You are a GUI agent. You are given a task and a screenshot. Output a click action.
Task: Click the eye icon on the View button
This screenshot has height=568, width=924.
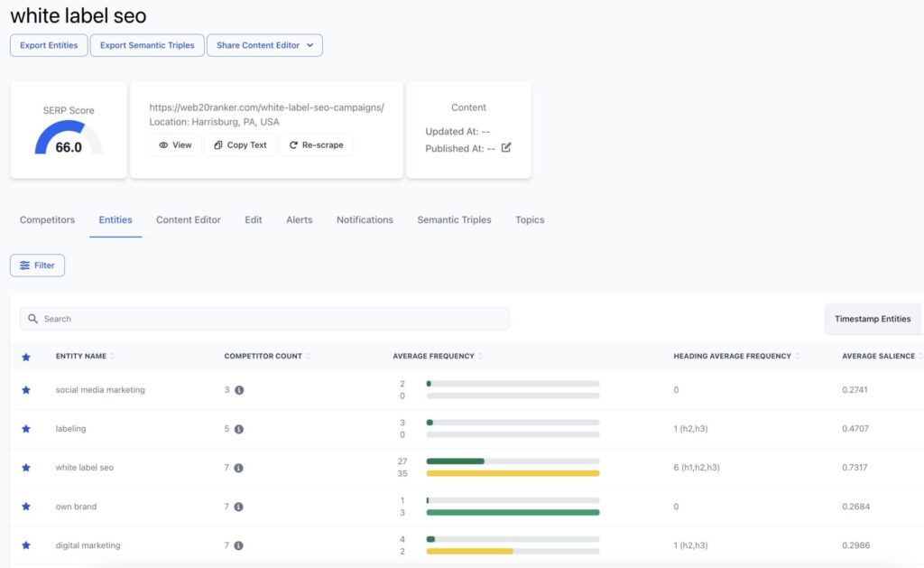[163, 144]
